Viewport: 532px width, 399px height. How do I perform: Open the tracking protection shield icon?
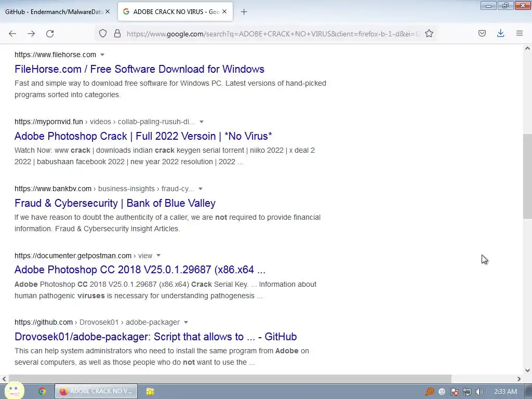[103, 33]
